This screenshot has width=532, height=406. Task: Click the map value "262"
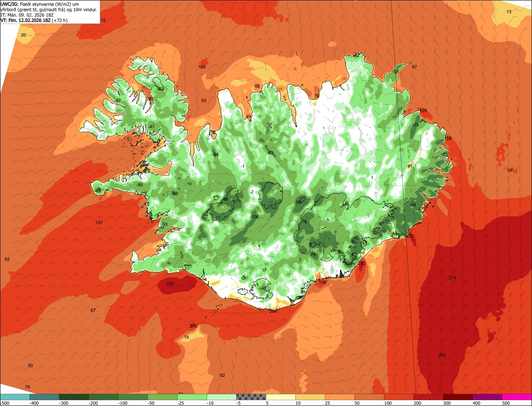(x=442, y=355)
